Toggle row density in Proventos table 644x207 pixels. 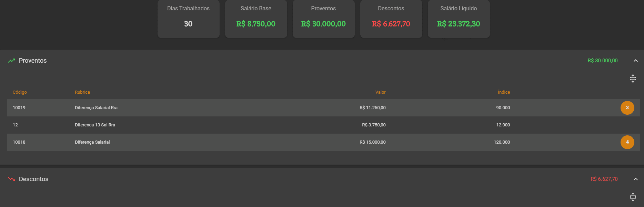(x=633, y=79)
